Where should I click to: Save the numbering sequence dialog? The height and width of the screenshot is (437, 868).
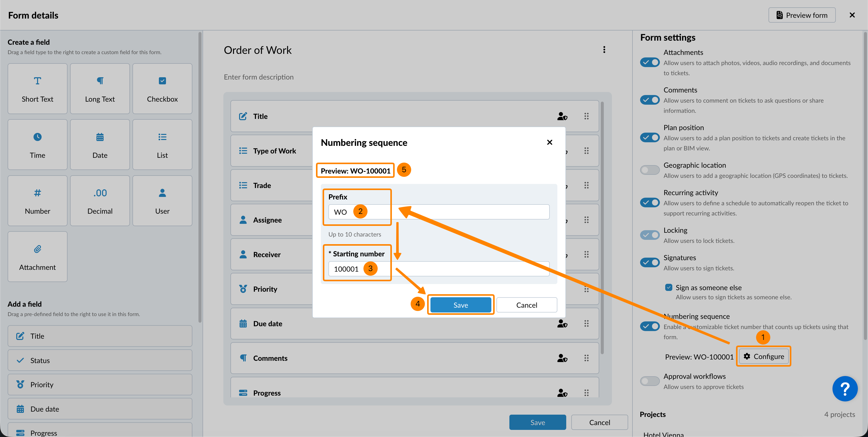(460, 305)
